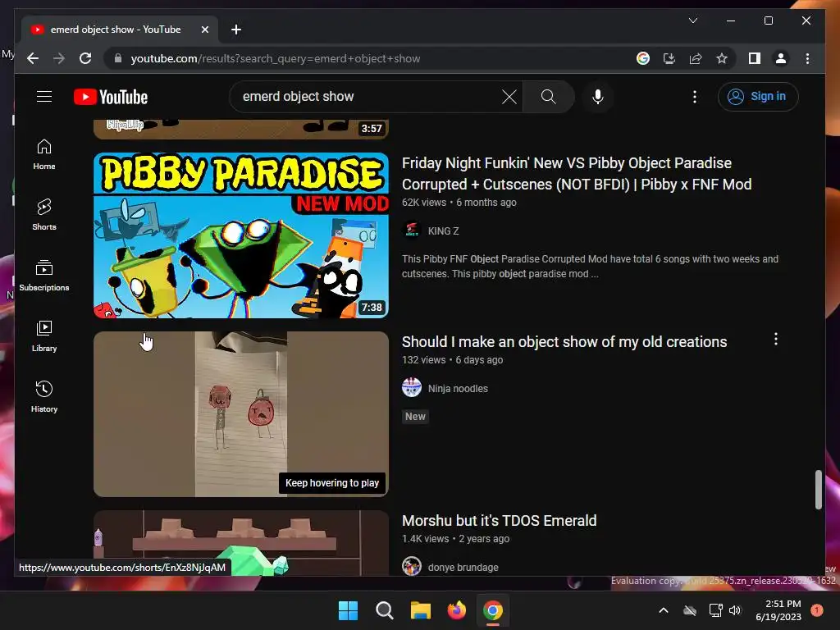
Task: Open the Chrome three-dot menu
Action: point(807,58)
